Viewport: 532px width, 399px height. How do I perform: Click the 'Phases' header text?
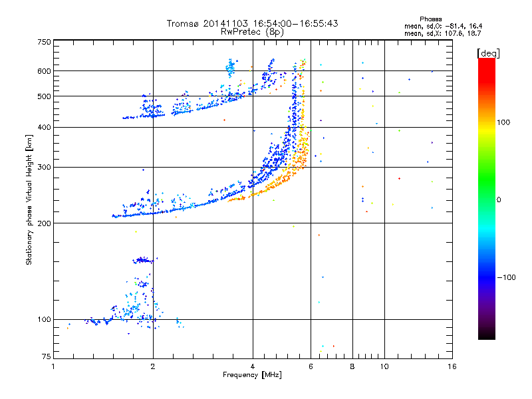pyautogui.click(x=430, y=19)
